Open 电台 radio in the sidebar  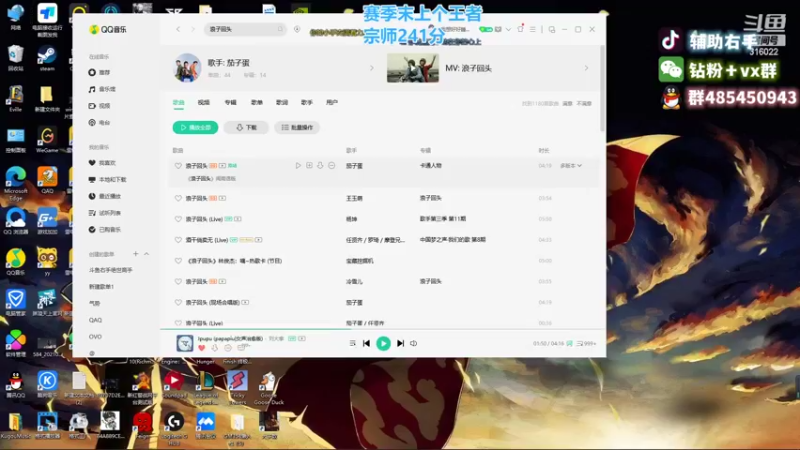[99, 122]
